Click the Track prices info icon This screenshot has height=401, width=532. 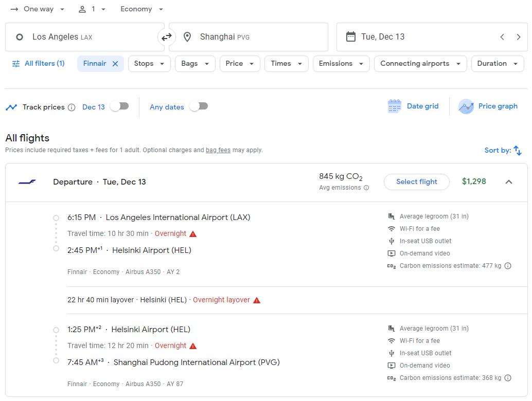72,107
